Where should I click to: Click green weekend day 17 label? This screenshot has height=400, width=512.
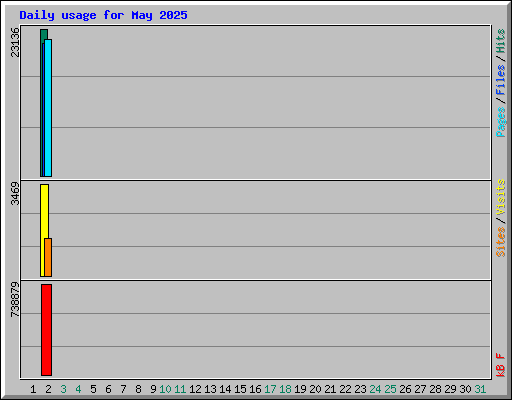click(270, 389)
